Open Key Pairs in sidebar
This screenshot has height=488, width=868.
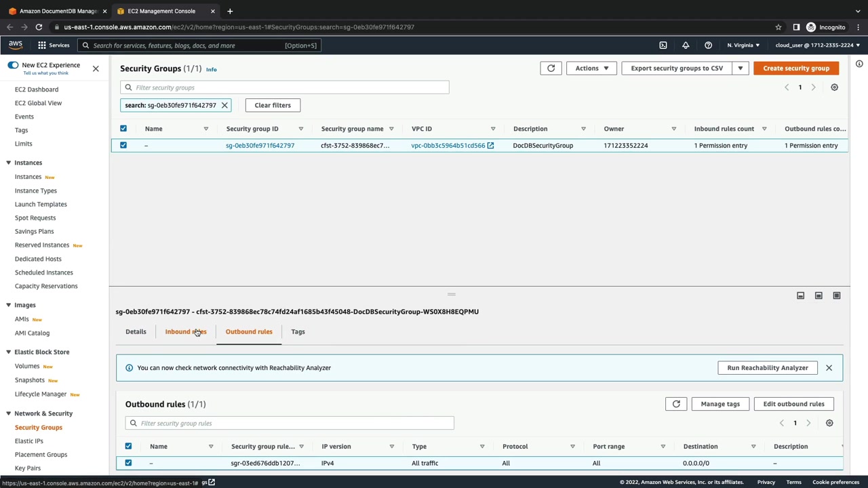[x=28, y=468]
